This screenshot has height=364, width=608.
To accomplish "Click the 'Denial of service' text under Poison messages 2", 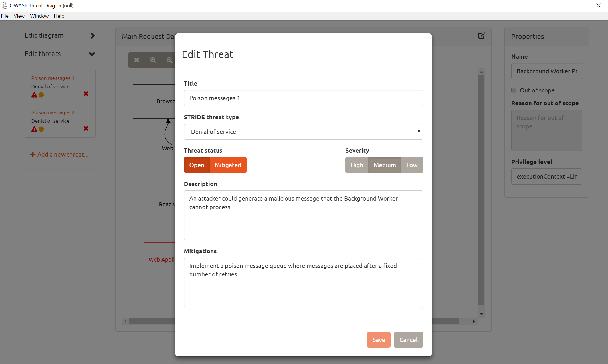I will tap(50, 121).
